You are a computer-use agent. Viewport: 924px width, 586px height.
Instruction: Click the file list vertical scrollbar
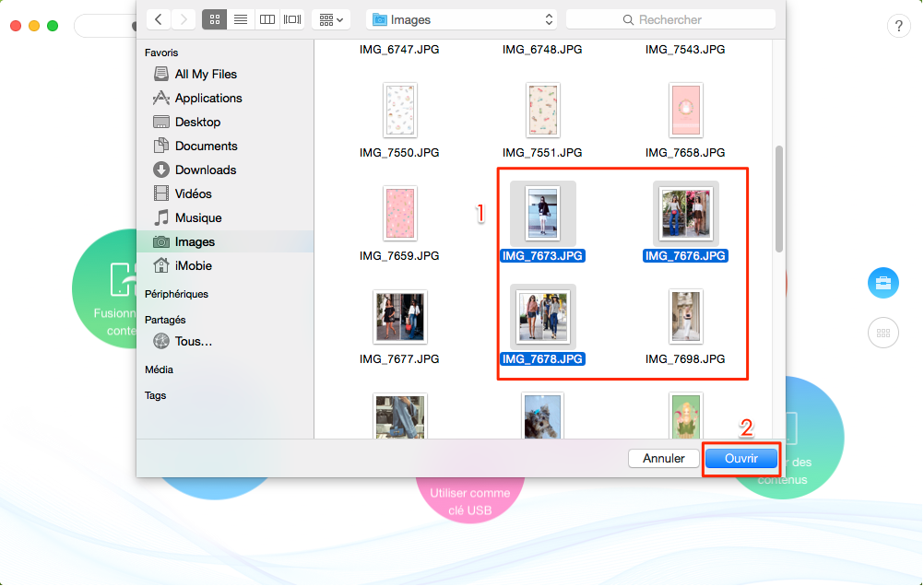779,199
